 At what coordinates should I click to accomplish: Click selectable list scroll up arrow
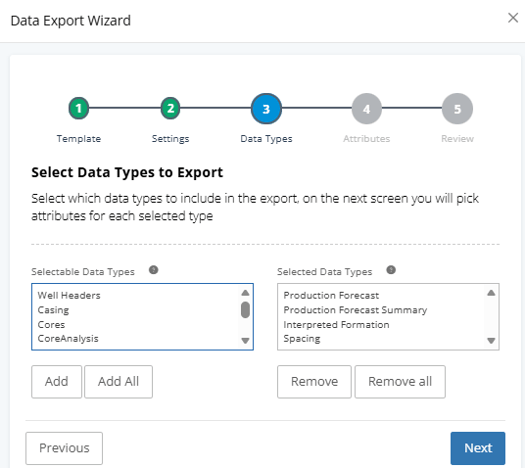(x=245, y=293)
